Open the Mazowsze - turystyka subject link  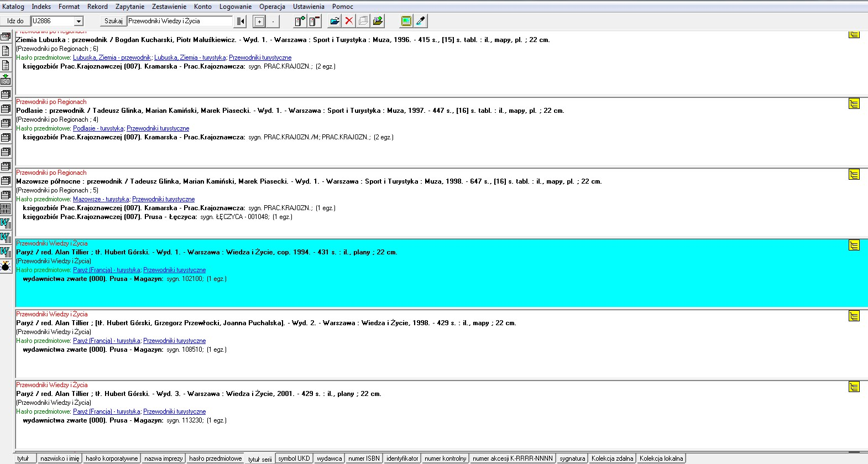[x=101, y=199]
